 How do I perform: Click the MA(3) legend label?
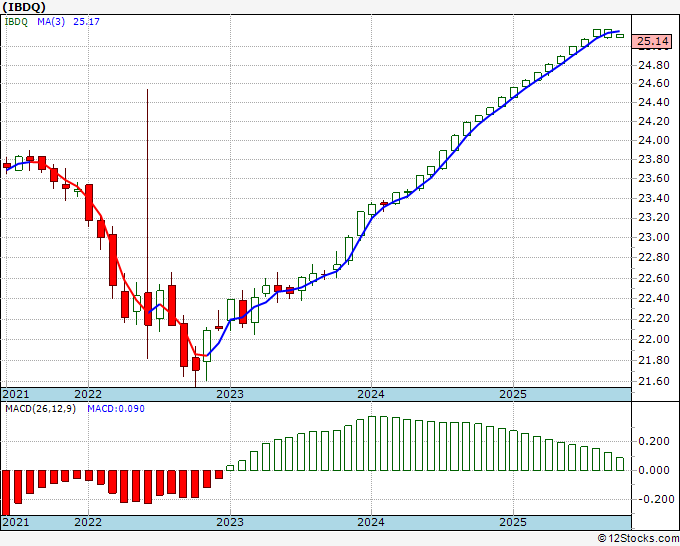[51, 22]
